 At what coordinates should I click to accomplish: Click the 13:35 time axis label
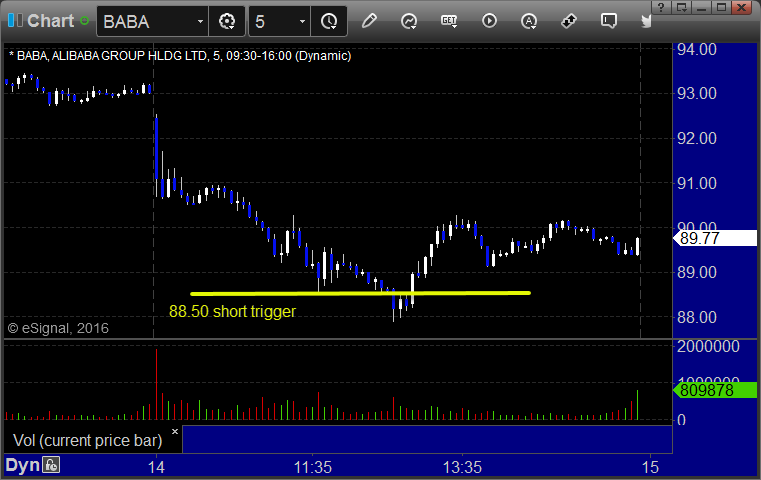(x=462, y=467)
